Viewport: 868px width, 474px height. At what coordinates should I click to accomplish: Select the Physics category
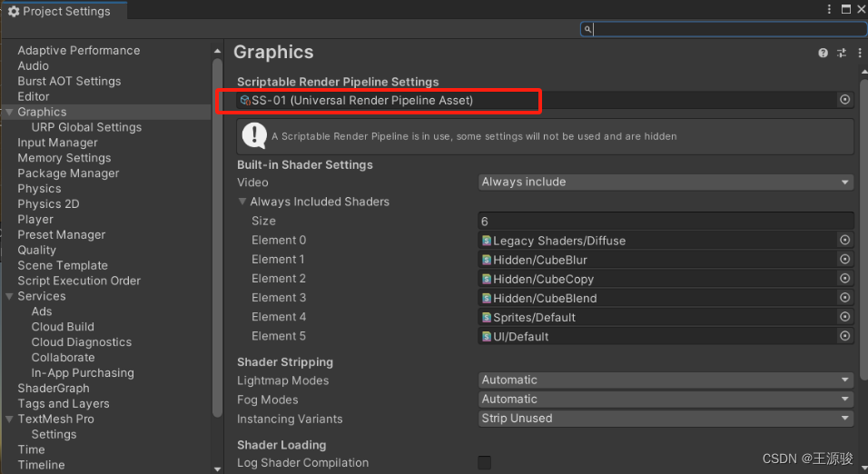[39, 189]
